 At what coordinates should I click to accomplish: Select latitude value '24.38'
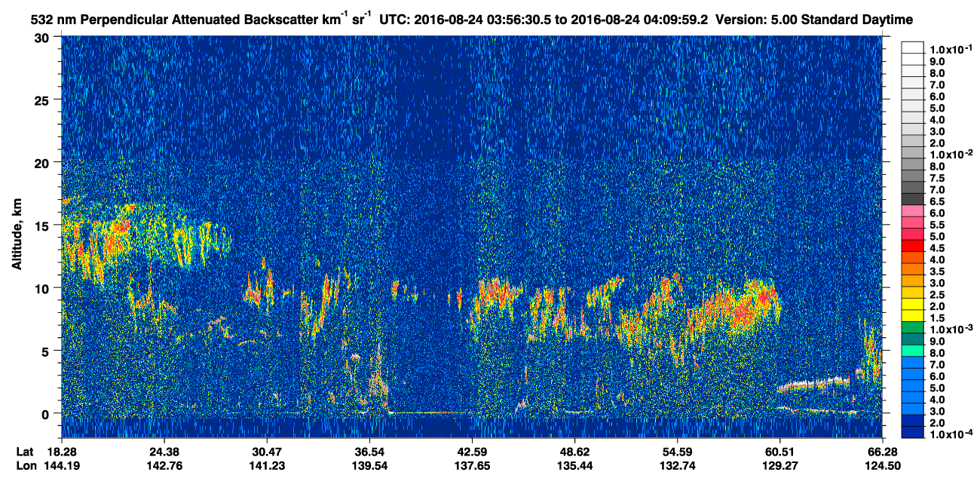click(x=164, y=451)
